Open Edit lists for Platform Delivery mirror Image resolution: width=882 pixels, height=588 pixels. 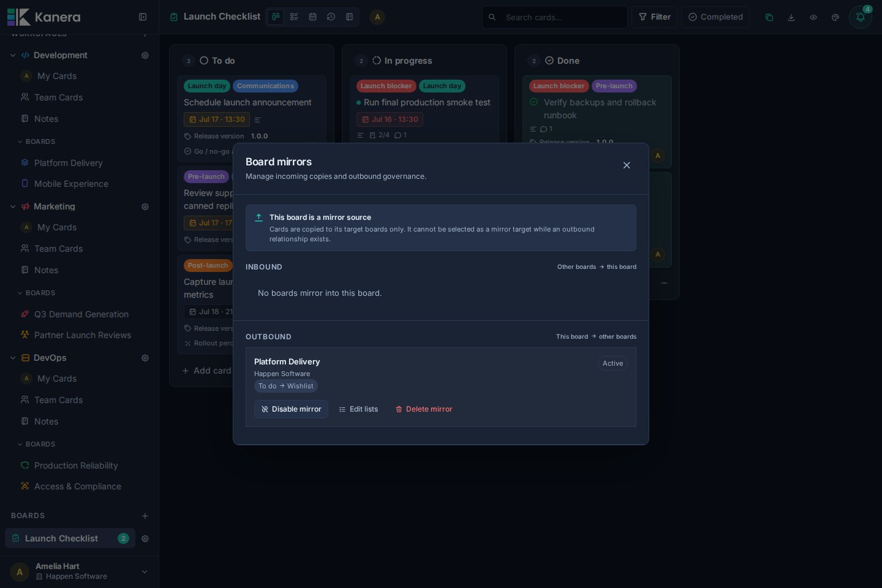point(358,409)
